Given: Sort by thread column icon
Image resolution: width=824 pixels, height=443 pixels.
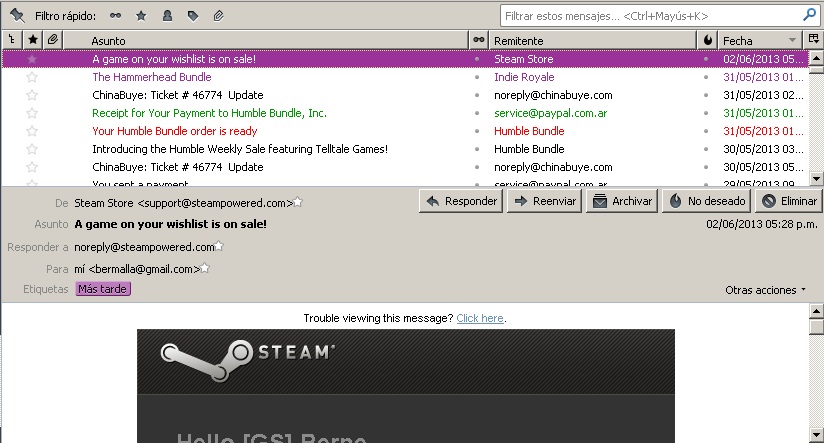Looking at the screenshot, I should tap(12, 40).
